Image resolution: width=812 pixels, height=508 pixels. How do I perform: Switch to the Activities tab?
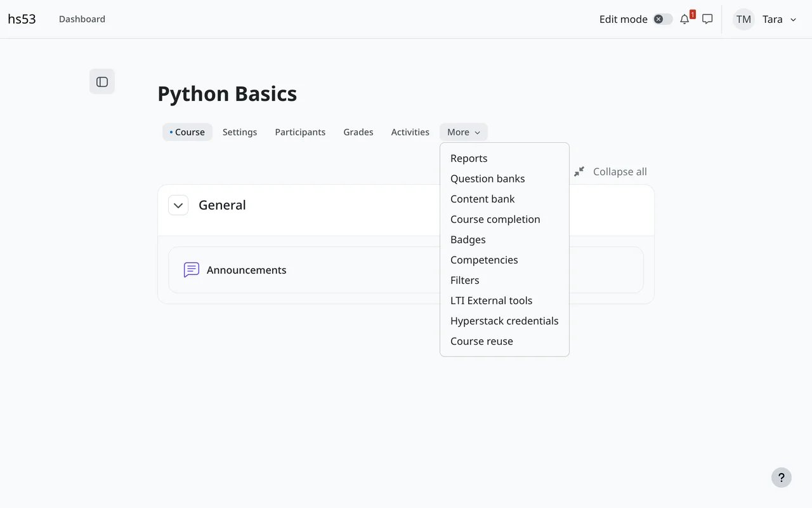point(410,132)
